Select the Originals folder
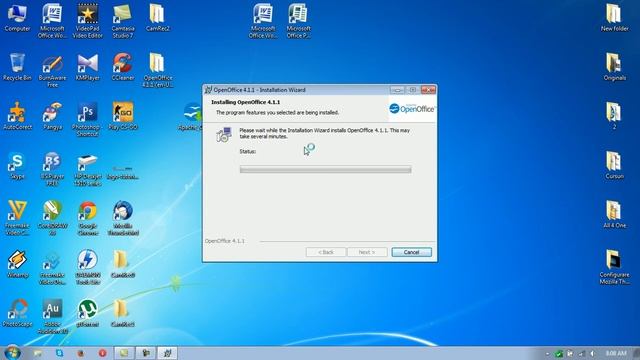The height and width of the screenshot is (360, 640). (614, 67)
